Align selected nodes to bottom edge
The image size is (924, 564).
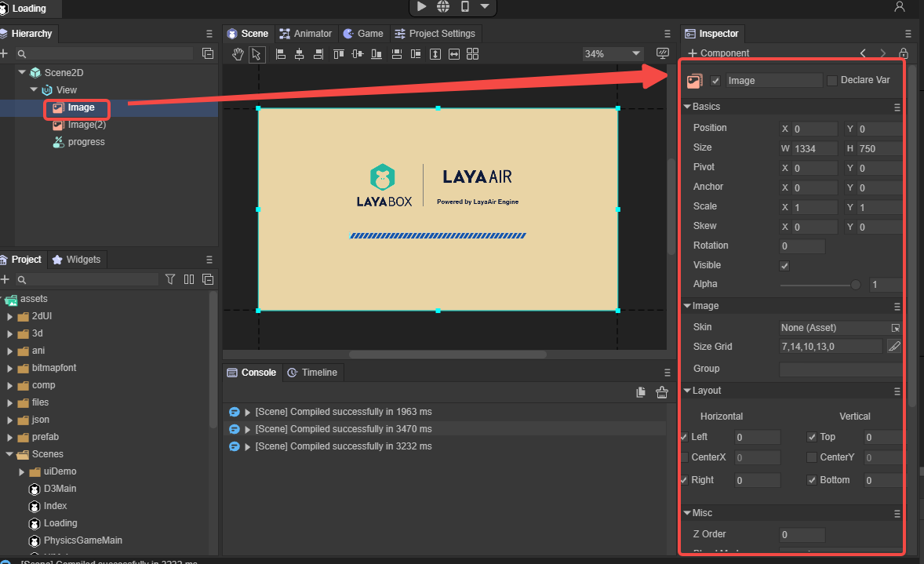click(x=377, y=54)
